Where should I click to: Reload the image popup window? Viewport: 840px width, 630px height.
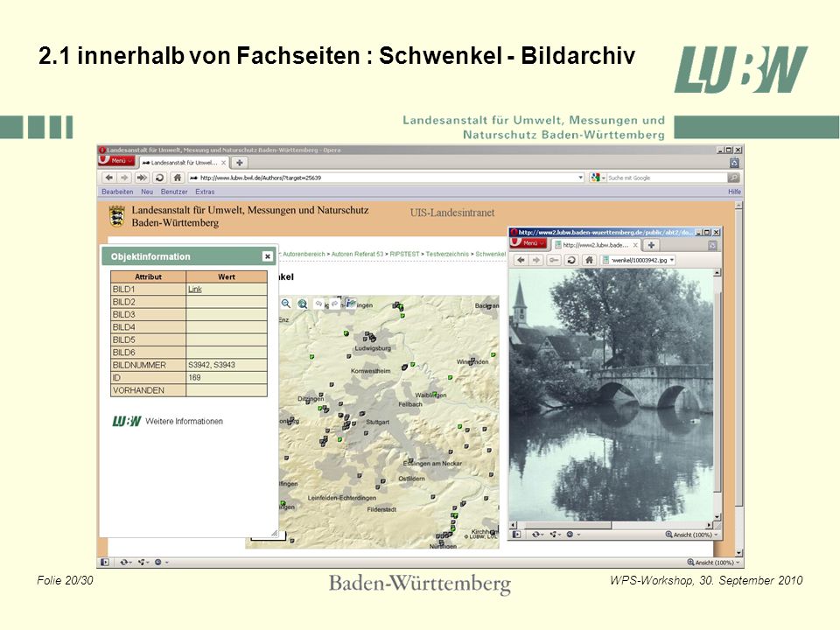click(571, 261)
